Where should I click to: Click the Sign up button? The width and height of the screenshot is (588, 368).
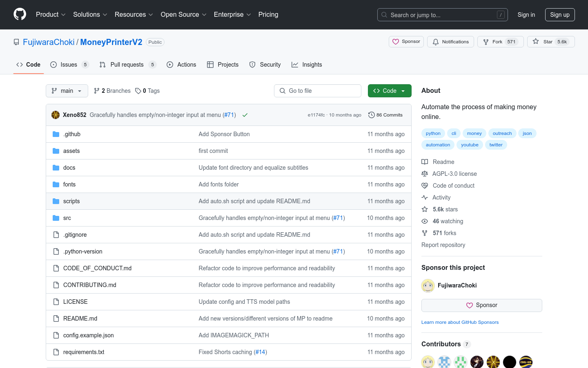pos(559,15)
